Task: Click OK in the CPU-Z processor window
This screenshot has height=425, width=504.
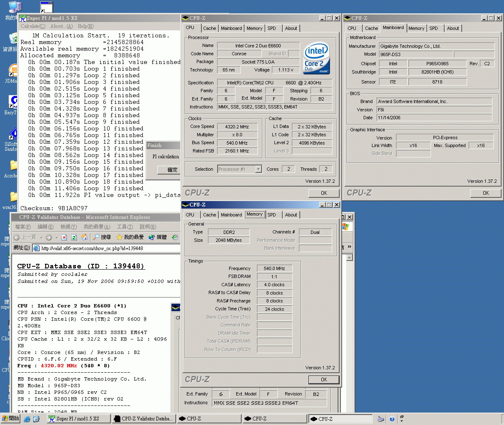Action: click(x=324, y=193)
